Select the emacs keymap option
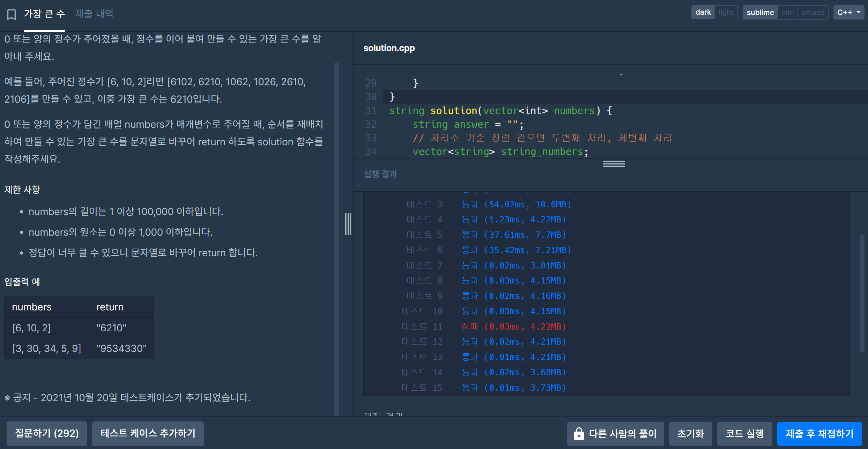The width and height of the screenshot is (868, 449). (x=813, y=13)
